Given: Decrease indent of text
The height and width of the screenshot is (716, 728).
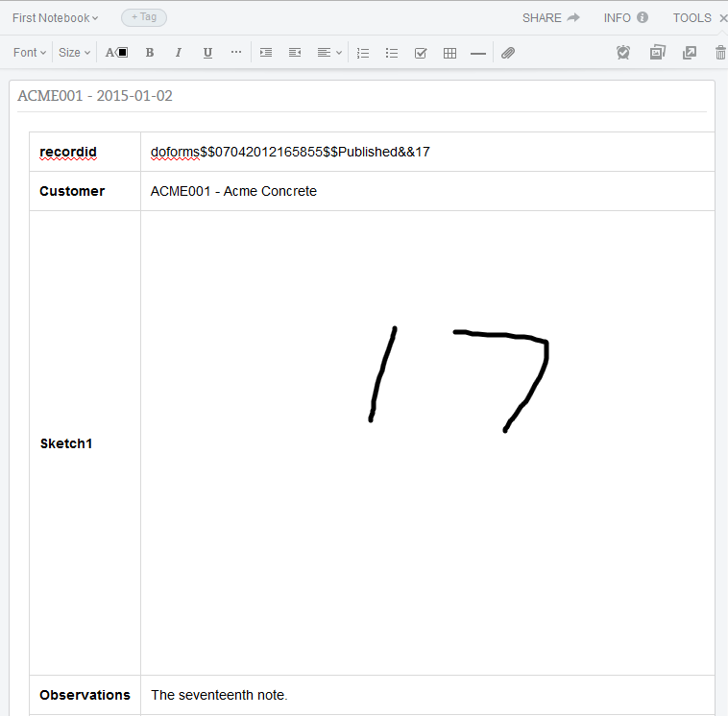Looking at the screenshot, I should coord(295,53).
